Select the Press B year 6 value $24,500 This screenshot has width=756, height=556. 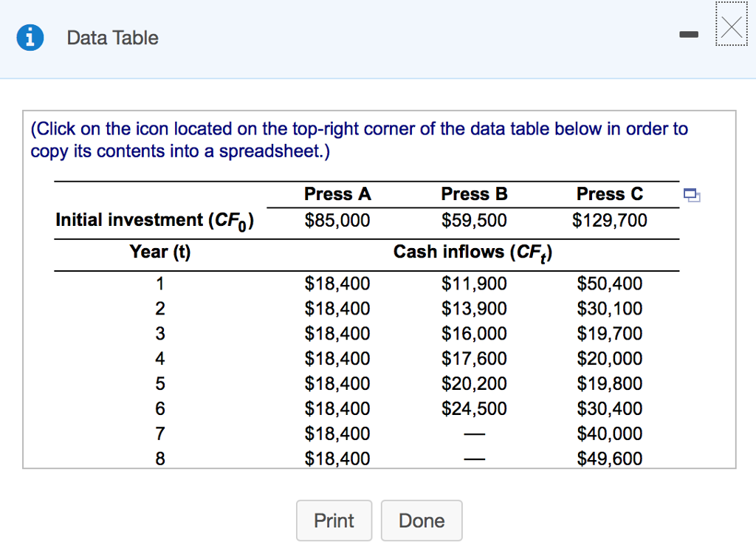click(x=474, y=408)
